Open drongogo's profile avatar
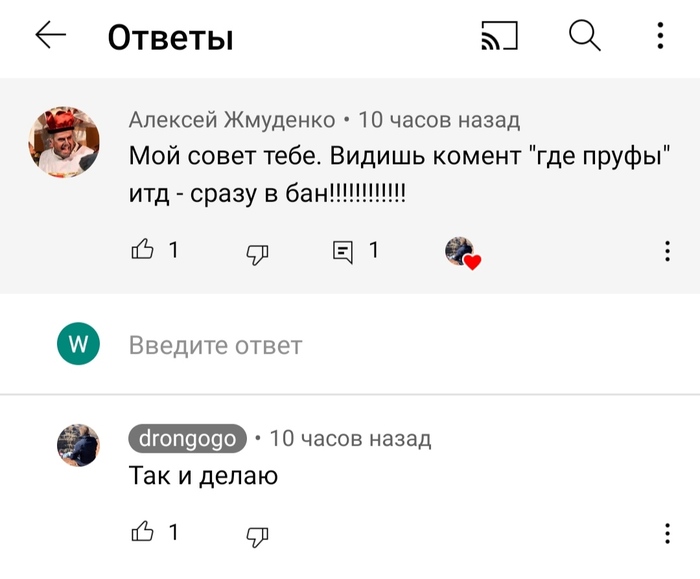 [x=78, y=445]
